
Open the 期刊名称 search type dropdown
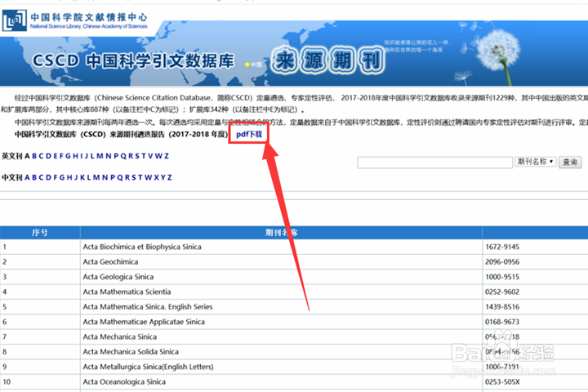click(535, 162)
